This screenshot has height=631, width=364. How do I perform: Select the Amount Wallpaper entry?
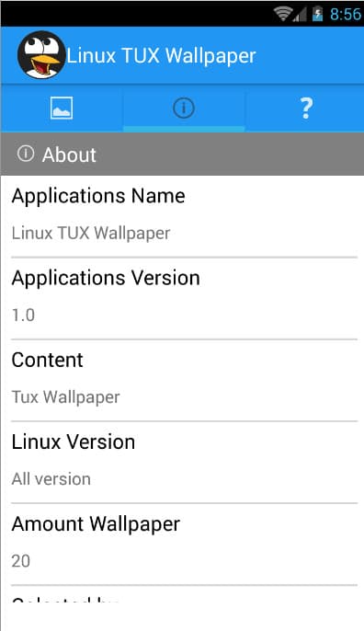184,545
